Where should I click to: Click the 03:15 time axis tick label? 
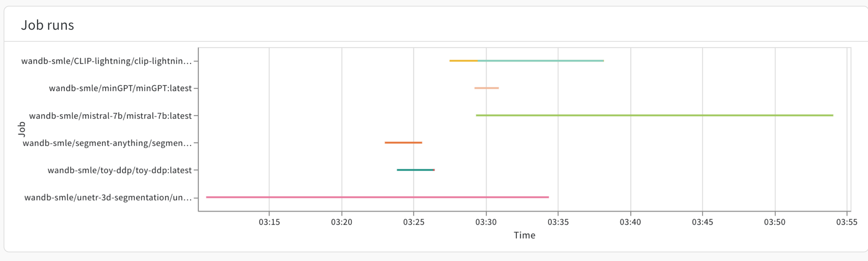pyautogui.click(x=269, y=222)
